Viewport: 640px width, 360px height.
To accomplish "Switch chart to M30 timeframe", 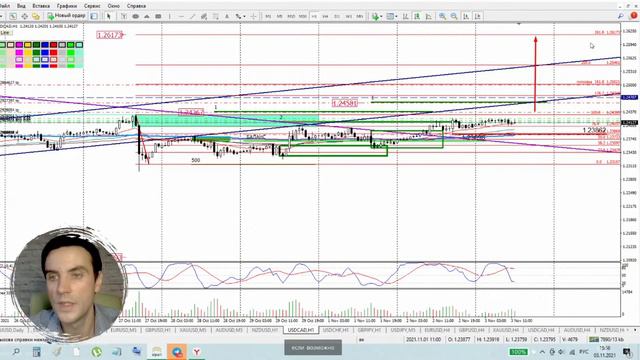I will [302, 16].
